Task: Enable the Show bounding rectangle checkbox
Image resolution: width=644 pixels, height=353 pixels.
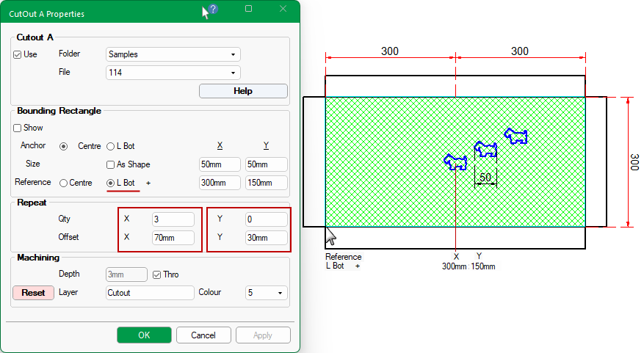Action: 17,128
